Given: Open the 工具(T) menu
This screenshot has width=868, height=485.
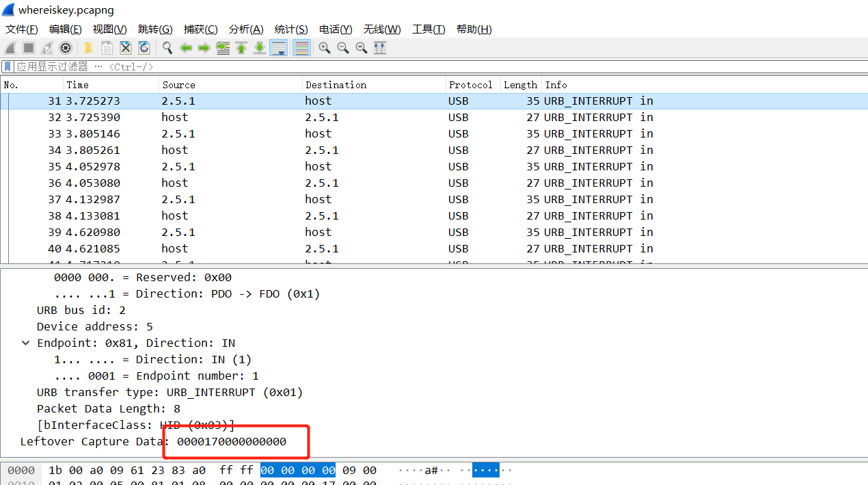Looking at the screenshot, I should click(x=429, y=29).
